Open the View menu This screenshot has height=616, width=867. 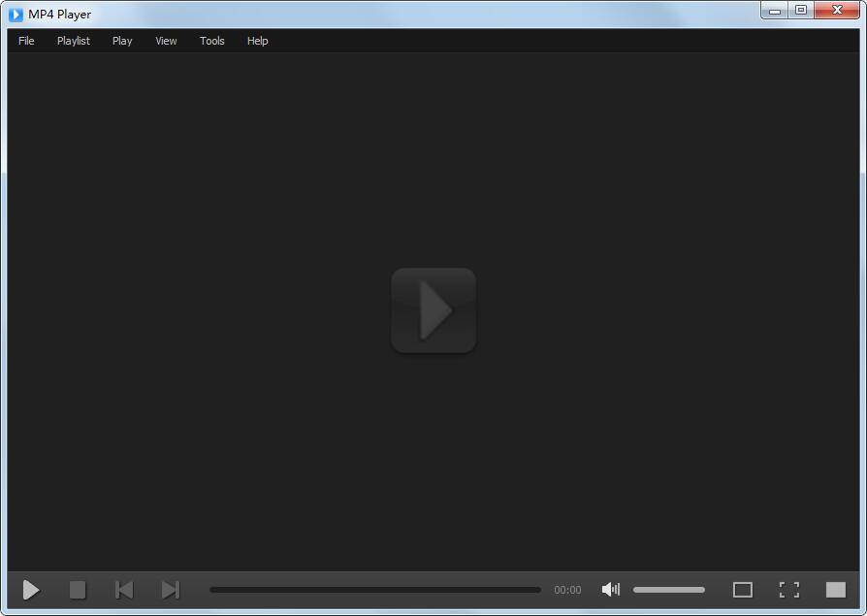(165, 41)
